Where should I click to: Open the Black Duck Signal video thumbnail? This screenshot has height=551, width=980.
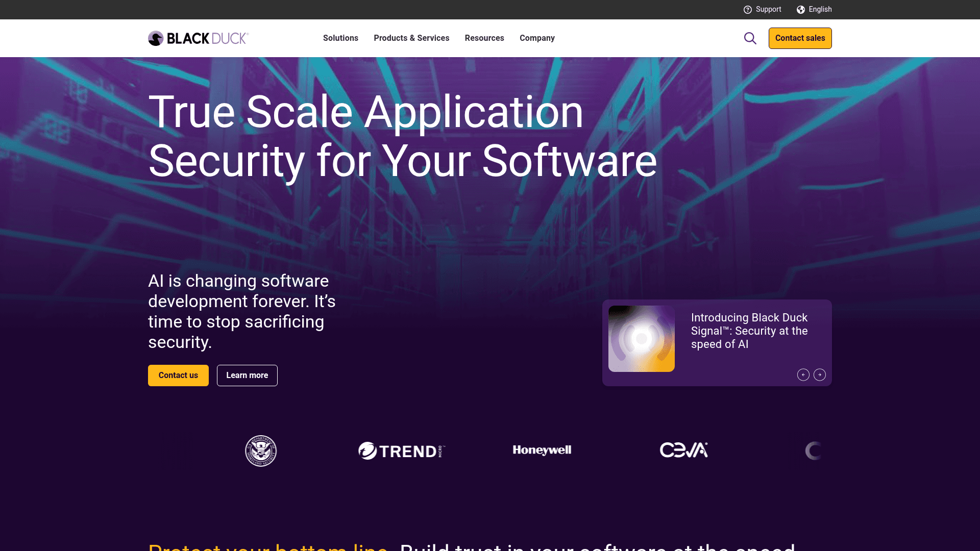[641, 338]
